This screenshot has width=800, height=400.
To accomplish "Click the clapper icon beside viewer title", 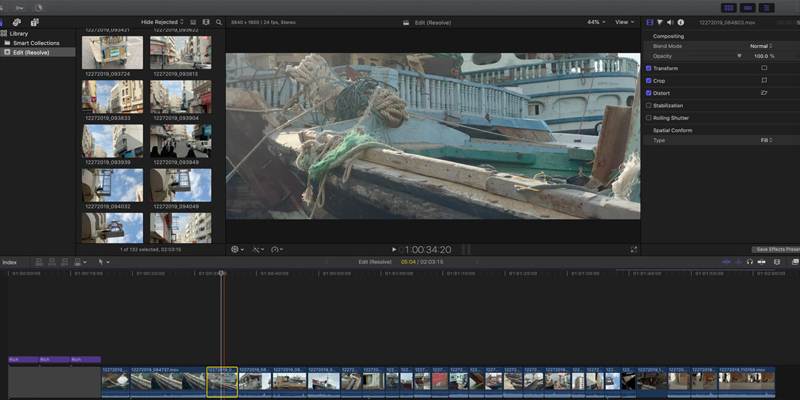I will [x=406, y=22].
